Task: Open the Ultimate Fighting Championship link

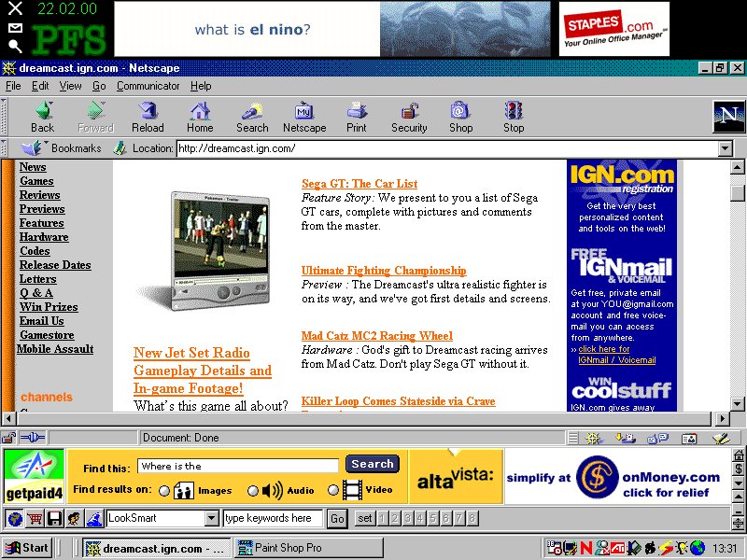Action: [x=384, y=271]
